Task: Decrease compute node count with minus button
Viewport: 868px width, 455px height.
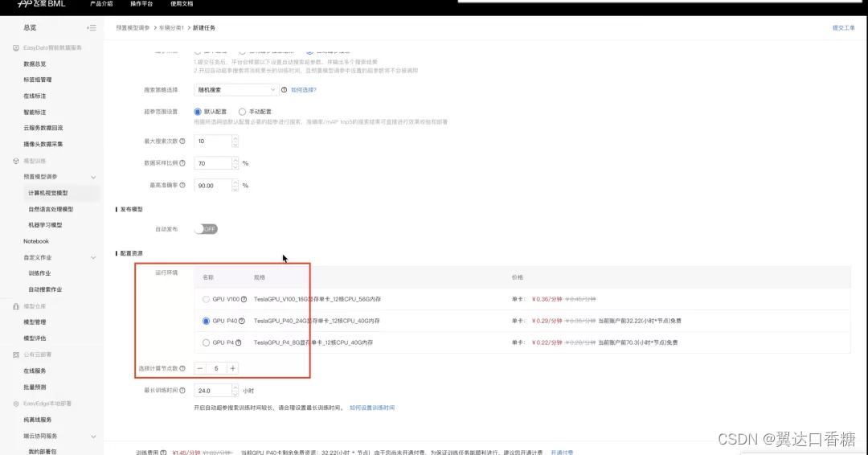Action: point(200,369)
